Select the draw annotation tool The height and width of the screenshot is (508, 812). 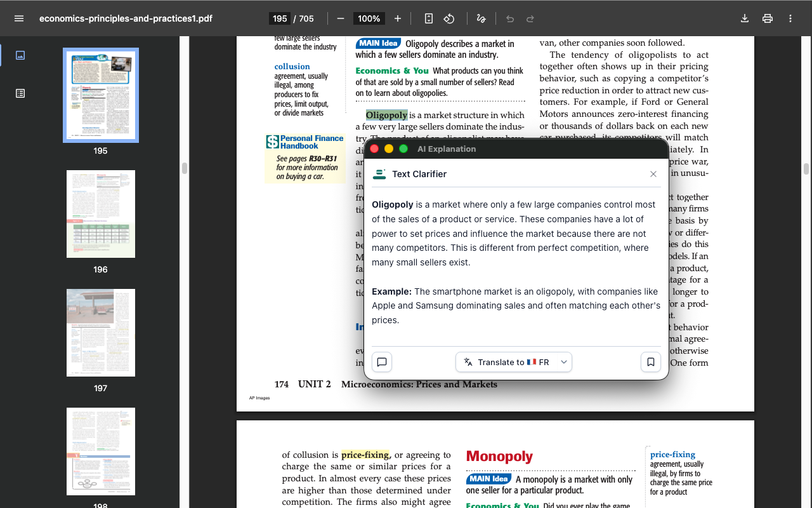point(481,18)
